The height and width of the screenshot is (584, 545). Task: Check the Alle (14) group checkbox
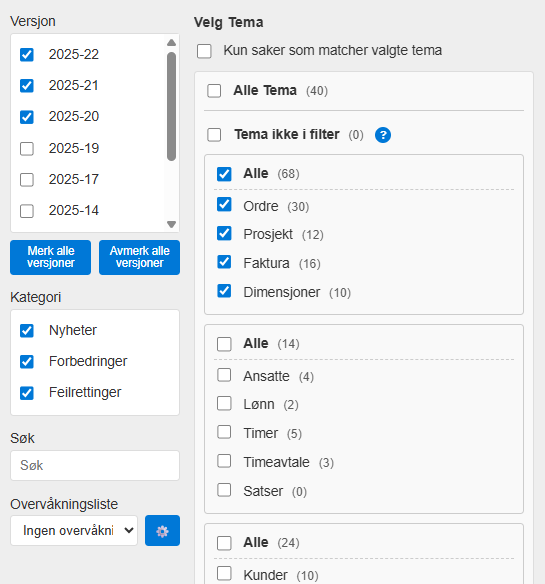pyautogui.click(x=224, y=344)
